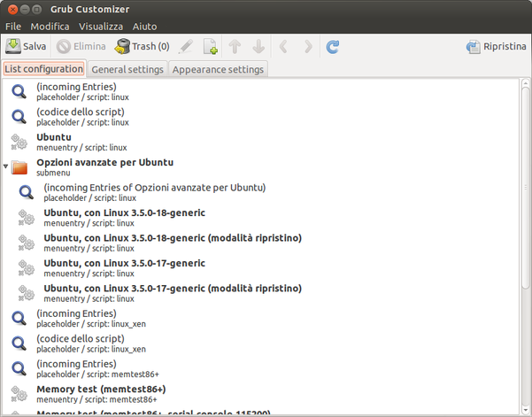Select Ubuntu, con Linux 3.5.0-17-generic entry
This screenshot has height=417, width=532.
(x=260, y=267)
